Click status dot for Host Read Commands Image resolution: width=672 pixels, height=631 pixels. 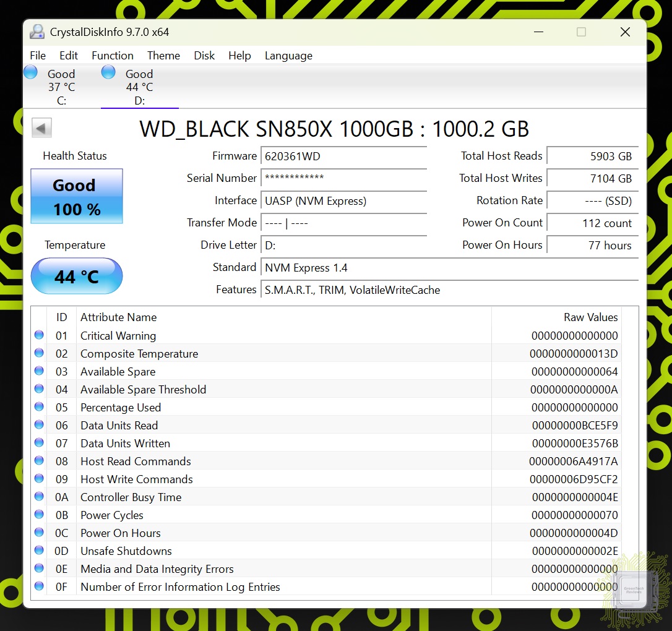(39, 461)
